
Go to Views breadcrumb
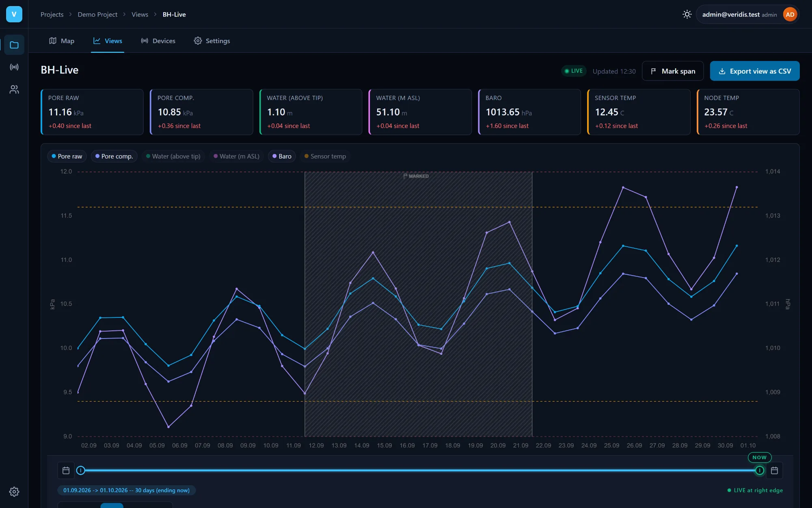coord(140,14)
